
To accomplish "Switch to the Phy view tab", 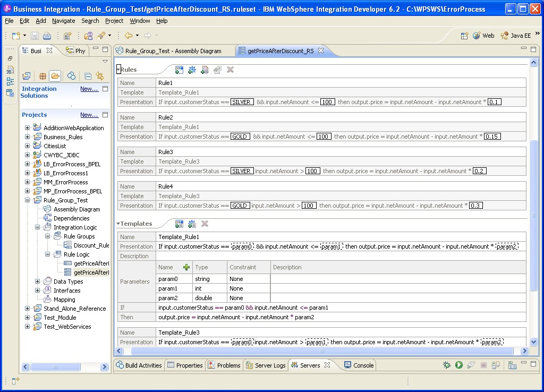I will 75,51.
